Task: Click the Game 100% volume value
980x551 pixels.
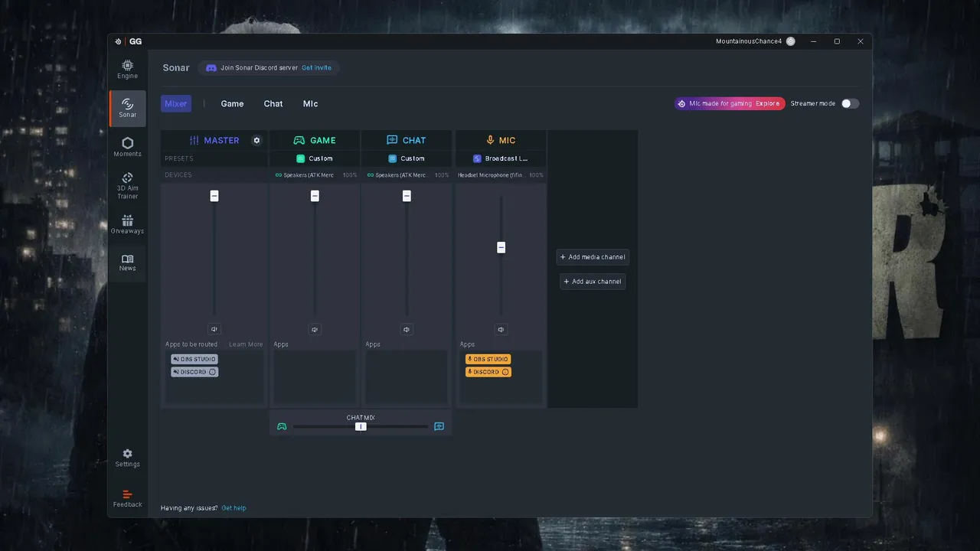Action: pyautogui.click(x=350, y=175)
